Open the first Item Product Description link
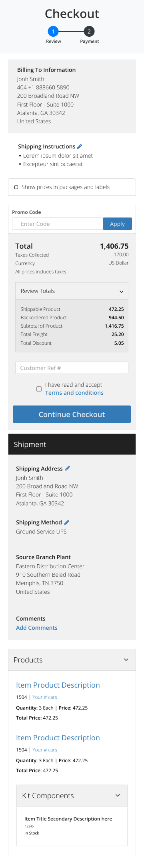144x868 pixels. click(58, 685)
